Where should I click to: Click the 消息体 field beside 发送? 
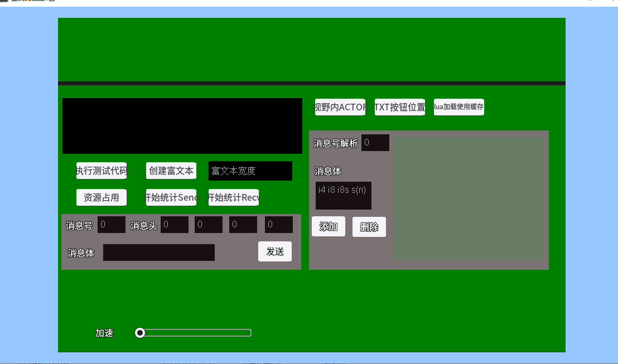pos(159,253)
